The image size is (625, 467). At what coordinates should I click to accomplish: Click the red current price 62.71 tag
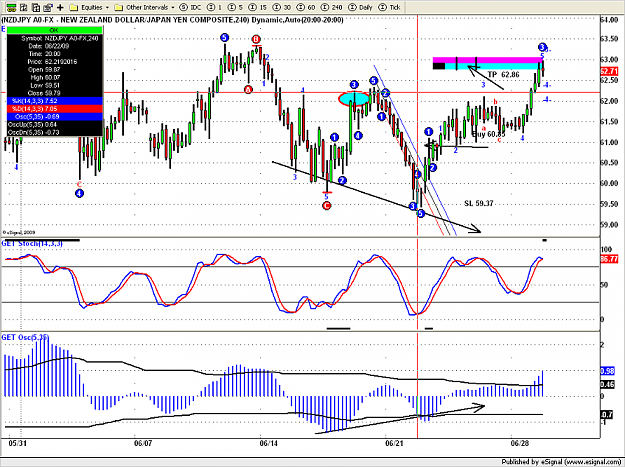[609, 72]
